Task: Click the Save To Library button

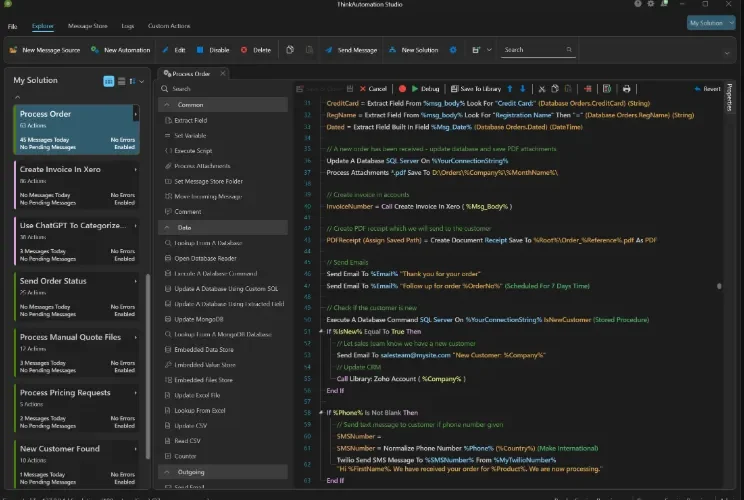Action: [x=475, y=89]
